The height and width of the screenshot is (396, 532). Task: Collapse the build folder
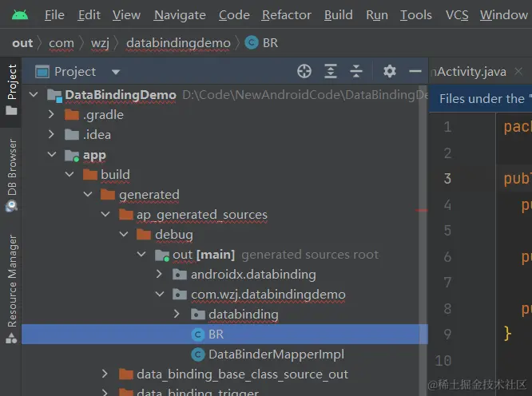click(x=69, y=174)
